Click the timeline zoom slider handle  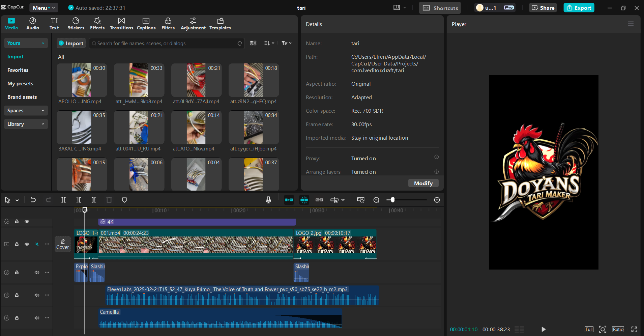[392, 200]
